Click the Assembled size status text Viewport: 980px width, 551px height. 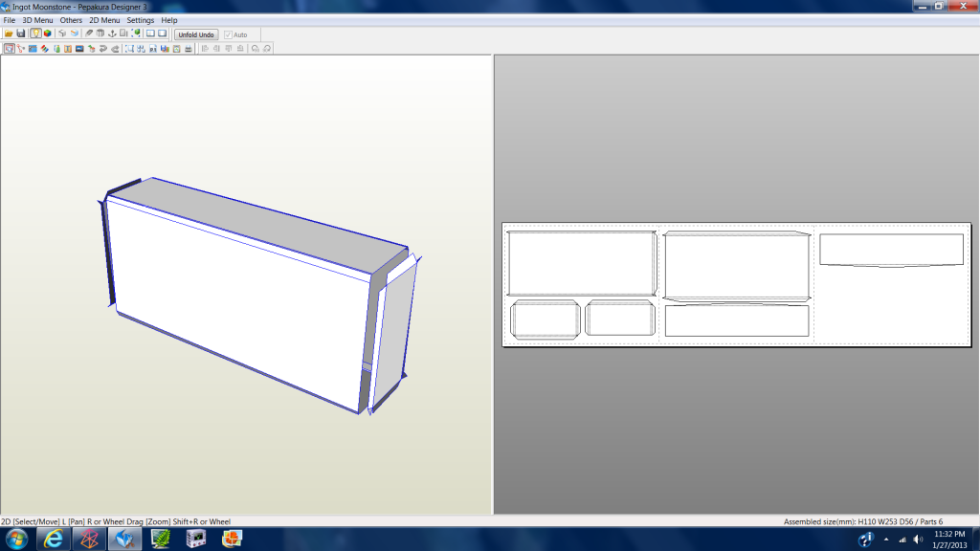click(x=862, y=521)
